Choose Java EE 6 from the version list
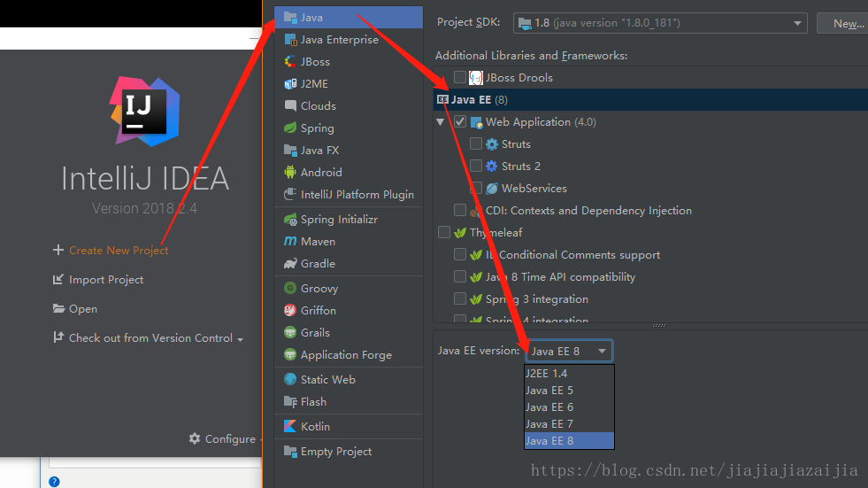The image size is (868, 488). tap(569, 407)
